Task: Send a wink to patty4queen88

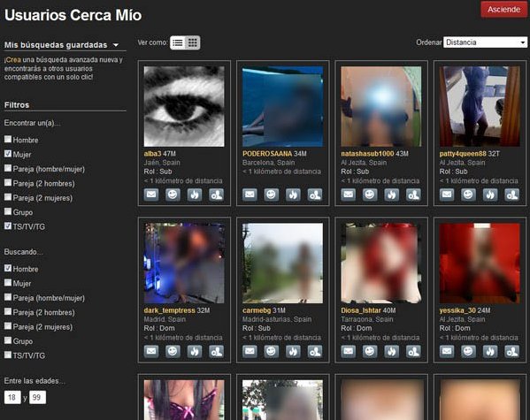Action: (x=468, y=195)
